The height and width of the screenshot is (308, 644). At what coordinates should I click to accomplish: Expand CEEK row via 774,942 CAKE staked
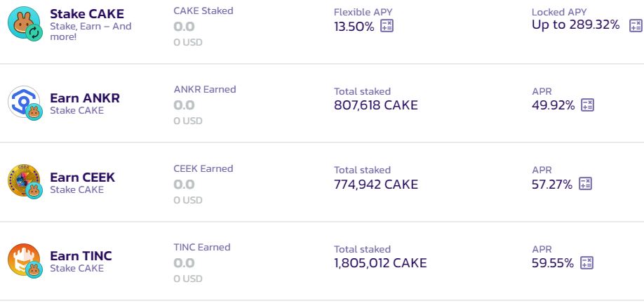point(375,185)
